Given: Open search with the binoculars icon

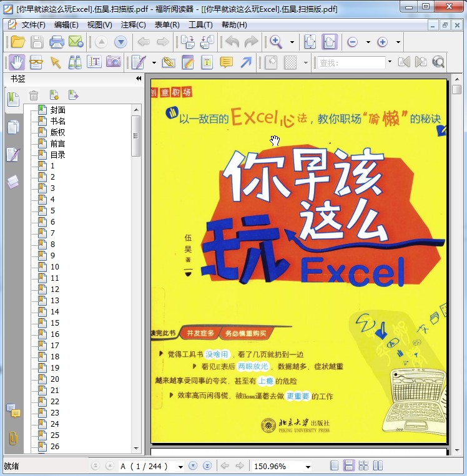Looking at the screenshot, I should pyautogui.click(x=75, y=62).
